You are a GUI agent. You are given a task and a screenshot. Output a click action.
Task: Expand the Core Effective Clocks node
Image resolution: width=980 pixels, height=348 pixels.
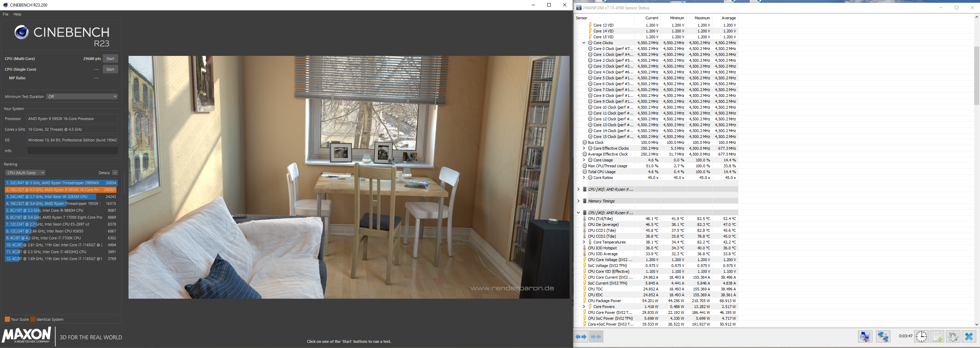click(584, 149)
